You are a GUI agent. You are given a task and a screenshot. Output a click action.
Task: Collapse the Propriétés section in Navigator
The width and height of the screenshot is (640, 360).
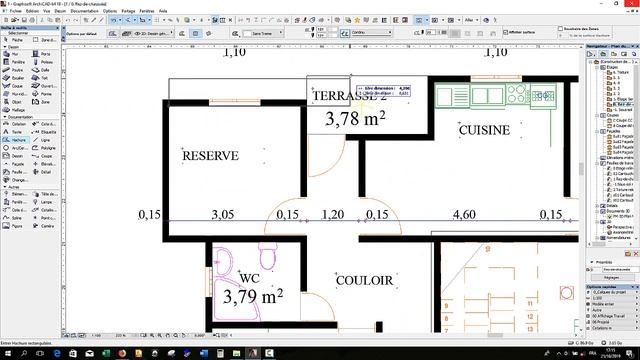[x=592, y=262]
